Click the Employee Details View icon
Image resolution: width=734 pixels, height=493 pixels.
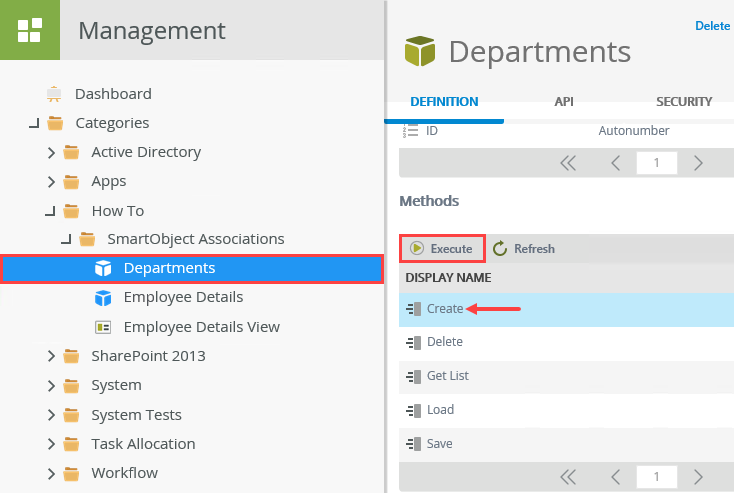103,327
